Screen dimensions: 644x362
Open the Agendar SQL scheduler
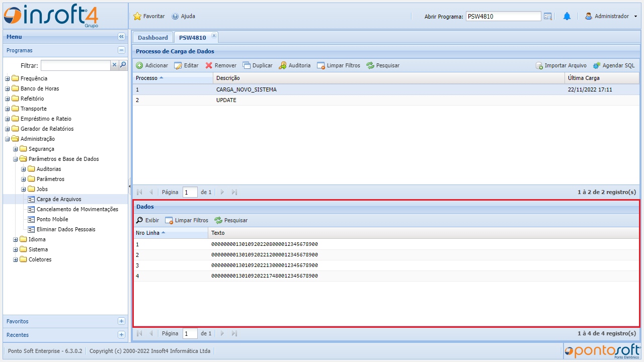coord(597,65)
